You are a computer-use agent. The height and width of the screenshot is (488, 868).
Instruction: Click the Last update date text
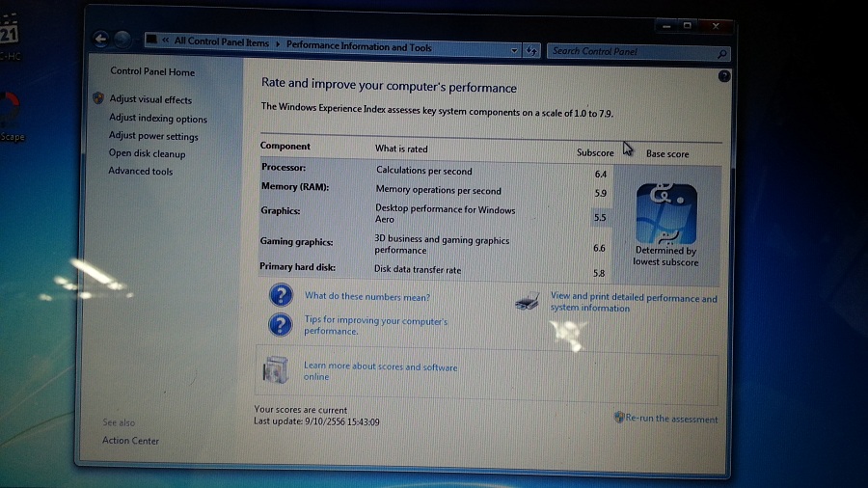316,421
